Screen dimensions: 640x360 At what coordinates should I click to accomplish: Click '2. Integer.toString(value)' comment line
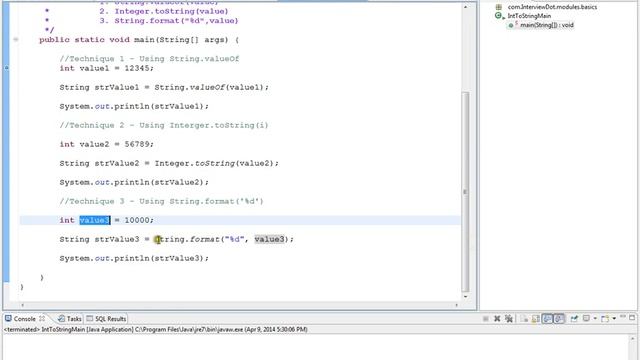click(x=164, y=11)
